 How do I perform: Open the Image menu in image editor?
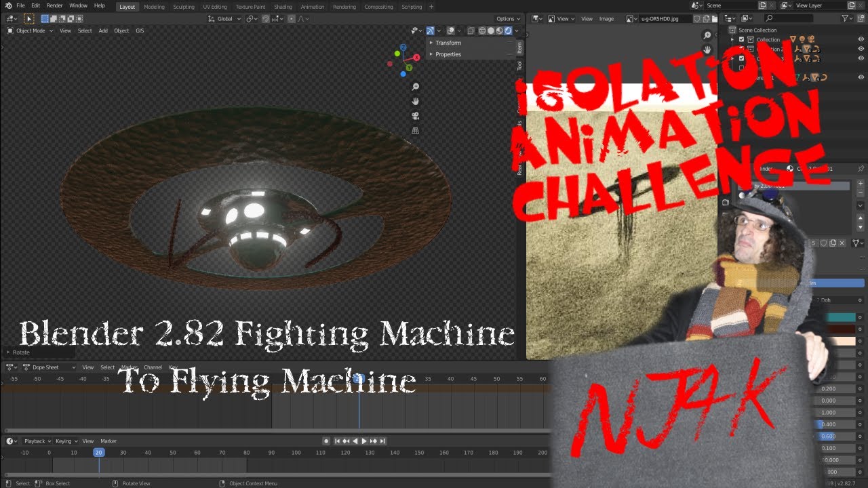tap(606, 19)
